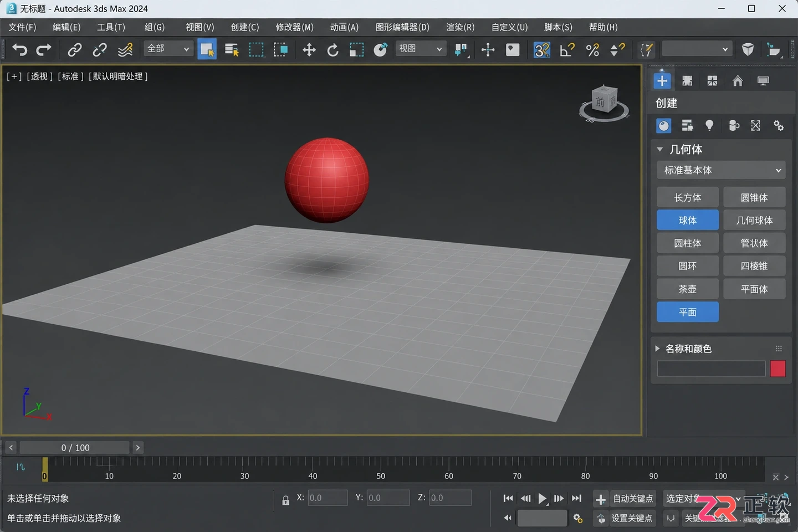Collapse the 几何体 rollout
798x532 pixels.
[660, 150]
